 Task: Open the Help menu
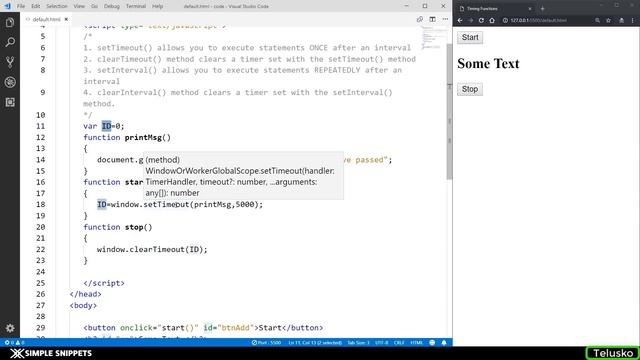[157, 6]
